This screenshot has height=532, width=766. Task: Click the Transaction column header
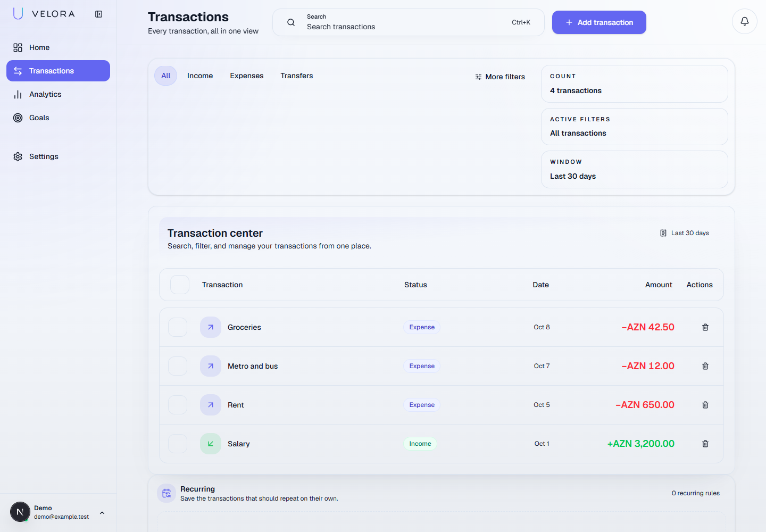[x=222, y=285]
